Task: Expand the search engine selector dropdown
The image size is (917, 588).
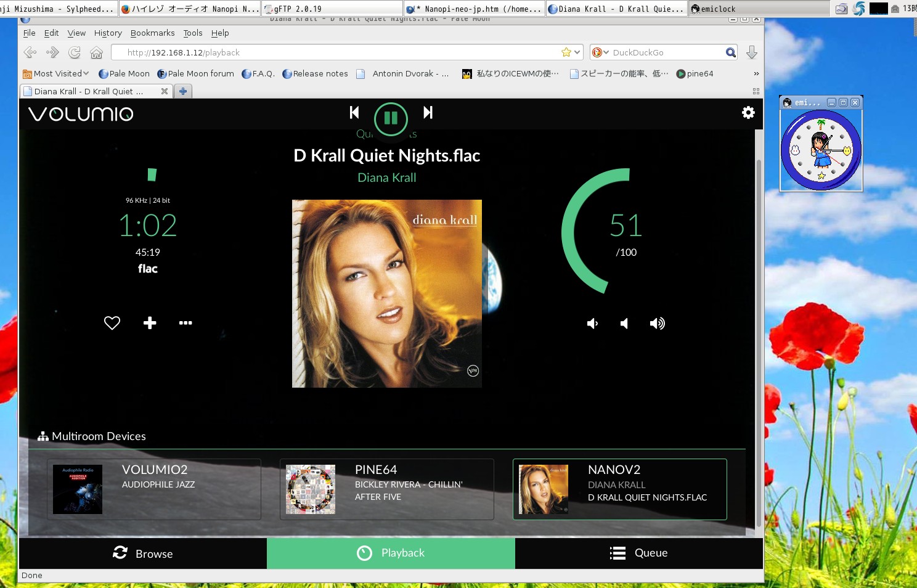Action: pos(601,52)
